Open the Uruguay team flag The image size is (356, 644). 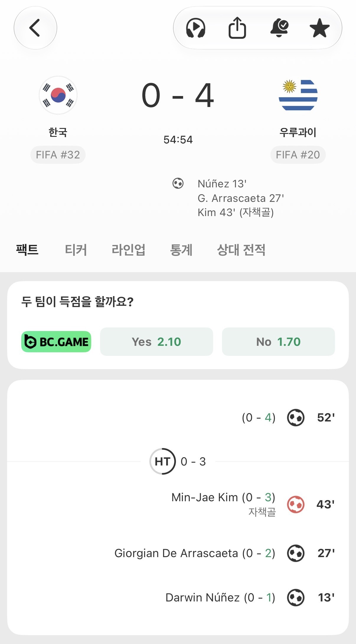[x=298, y=95]
